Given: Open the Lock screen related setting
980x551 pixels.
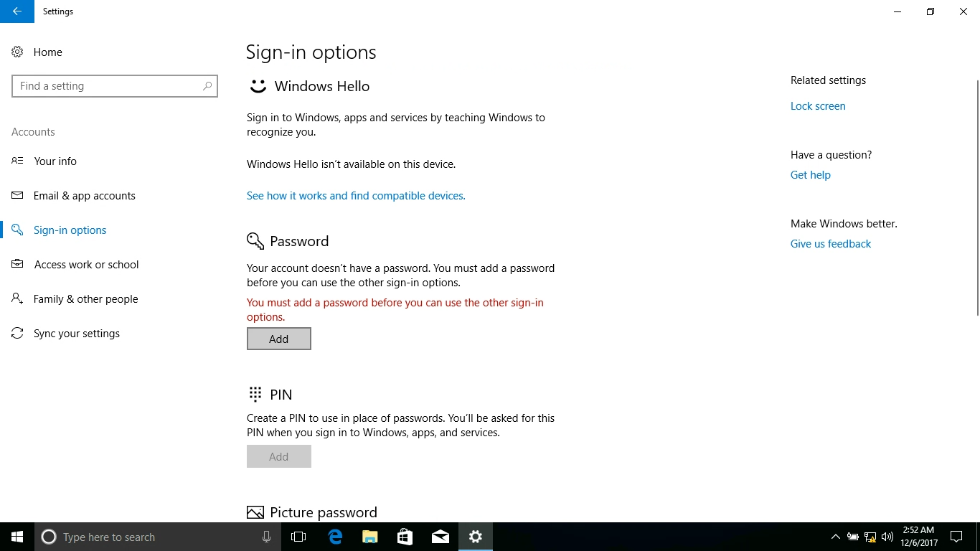Looking at the screenshot, I should point(818,106).
